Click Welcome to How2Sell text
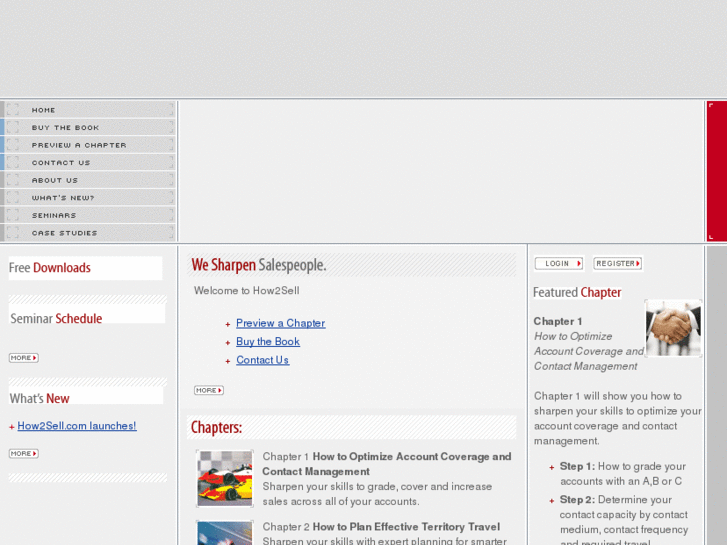The width and height of the screenshot is (727, 545). click(x=247, y=290)
